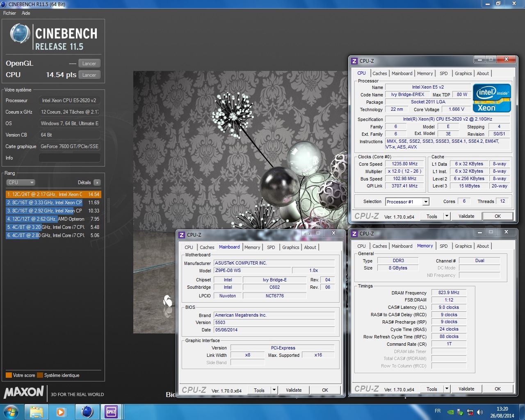Open the CPU ranking dropdown in Cinebench
Screen dimensions: 525x420
point(21,183)
